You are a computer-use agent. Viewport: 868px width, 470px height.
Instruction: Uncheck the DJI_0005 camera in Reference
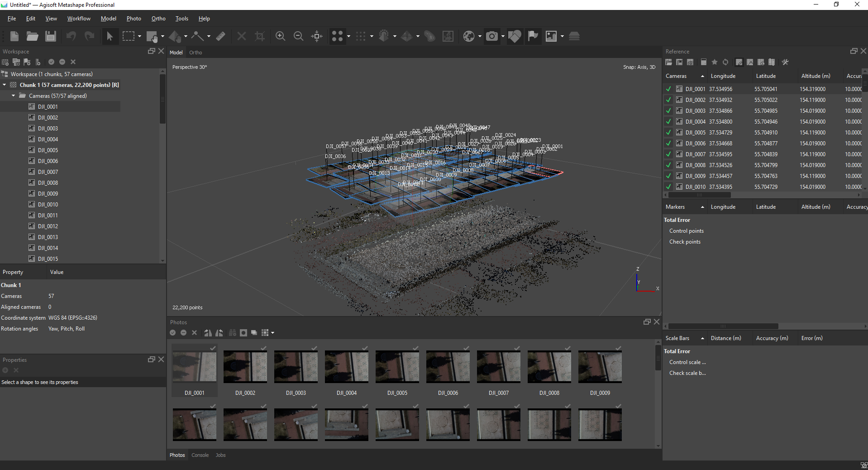668,133
